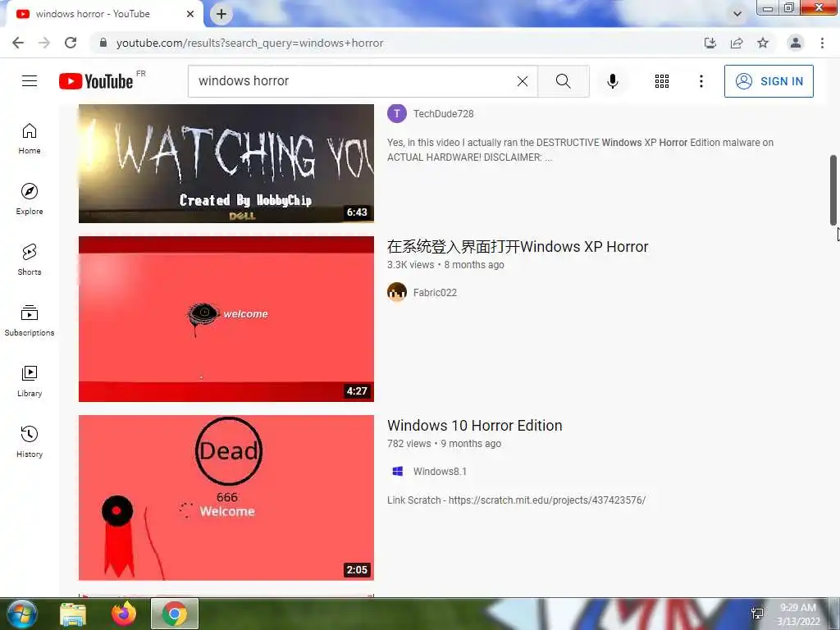Open the 'Watching You' video thumbnail
Screen dimensions: 840x630
tap(226, 163)
